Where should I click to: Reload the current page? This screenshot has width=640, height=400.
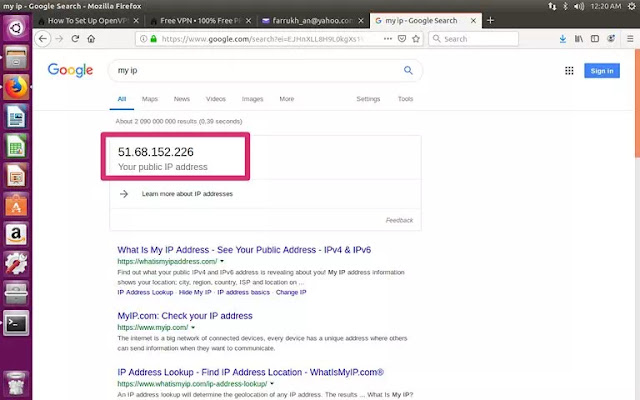[x=75, y=39]
